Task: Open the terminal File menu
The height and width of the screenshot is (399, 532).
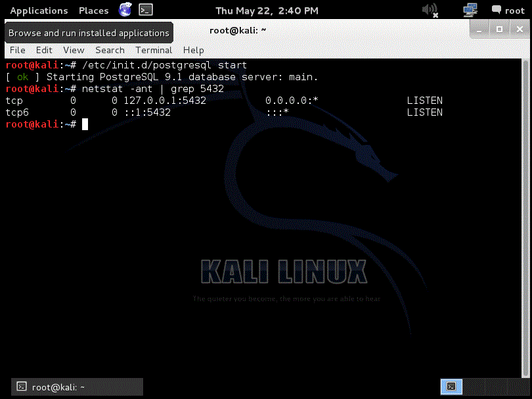Action: 18,50
